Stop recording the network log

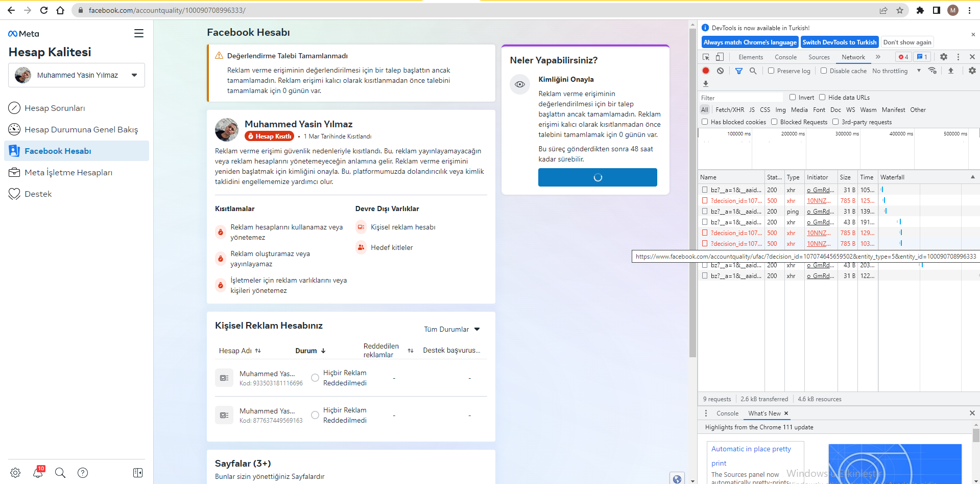click(x=706, y=71)
